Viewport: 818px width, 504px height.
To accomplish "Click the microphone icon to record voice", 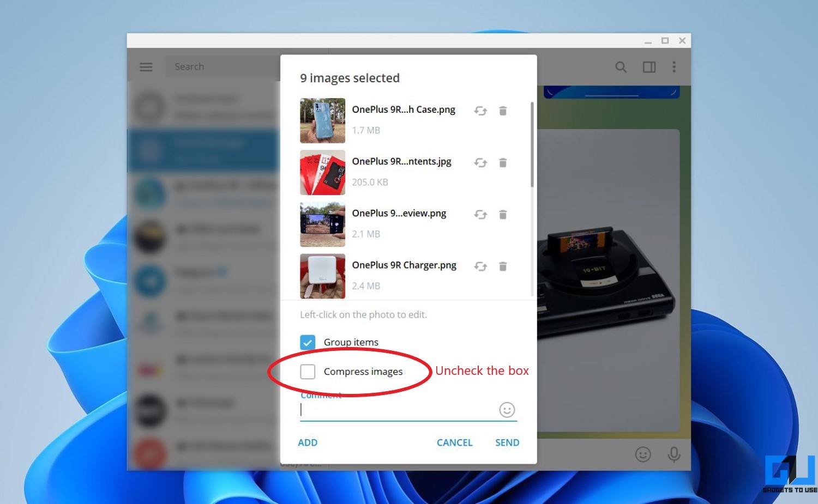I will [675, 454].
